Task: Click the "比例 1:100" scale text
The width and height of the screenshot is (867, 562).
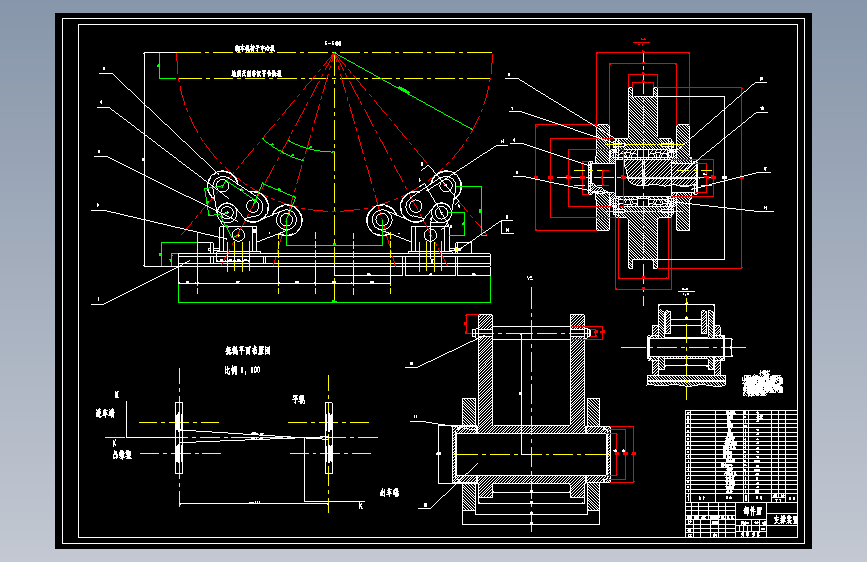Action: pyautogui.click(x=242, y=370)
